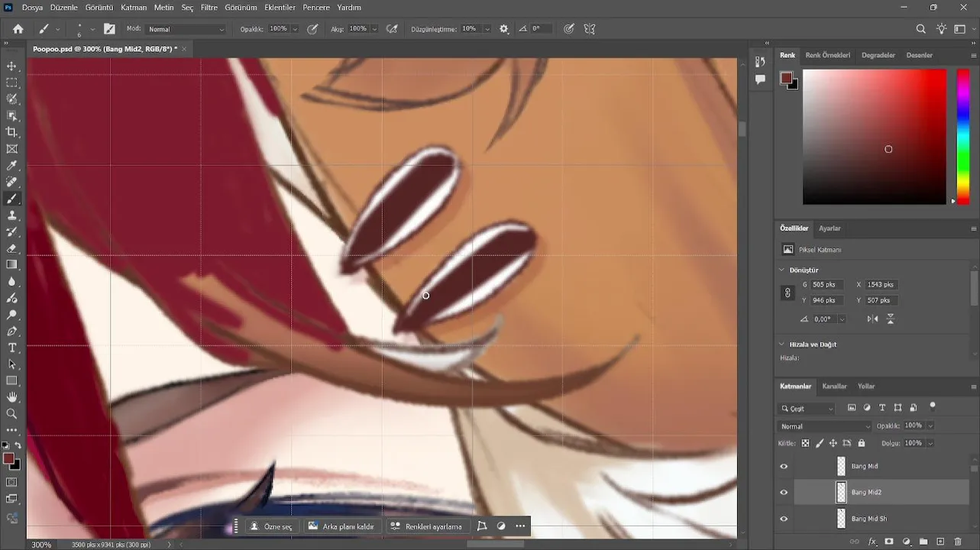Open smoothing options gear icon

pyautogui.click(x=504, y=29)
